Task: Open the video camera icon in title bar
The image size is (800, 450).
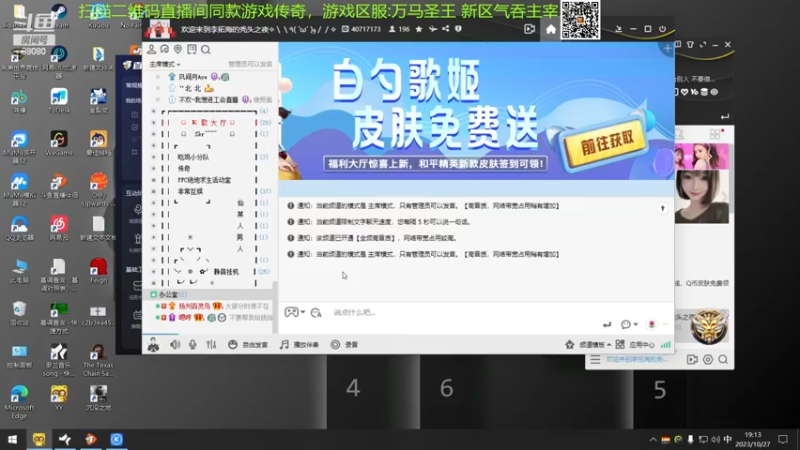Action: point(530,29)
